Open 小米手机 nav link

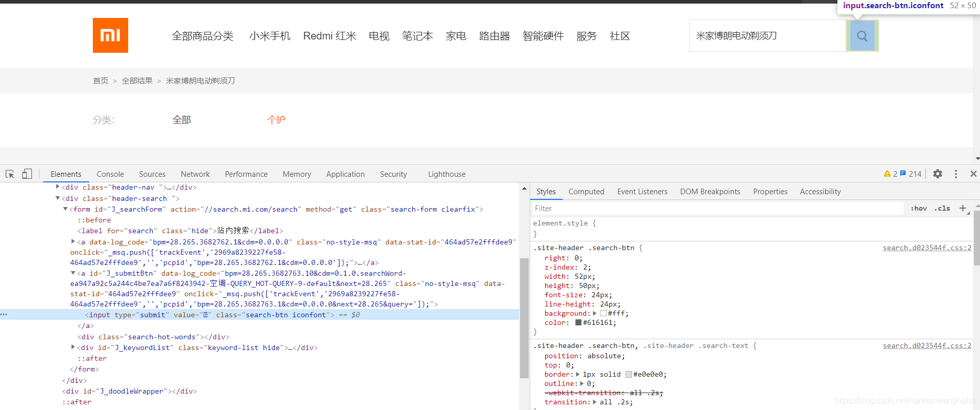[270, 36]
